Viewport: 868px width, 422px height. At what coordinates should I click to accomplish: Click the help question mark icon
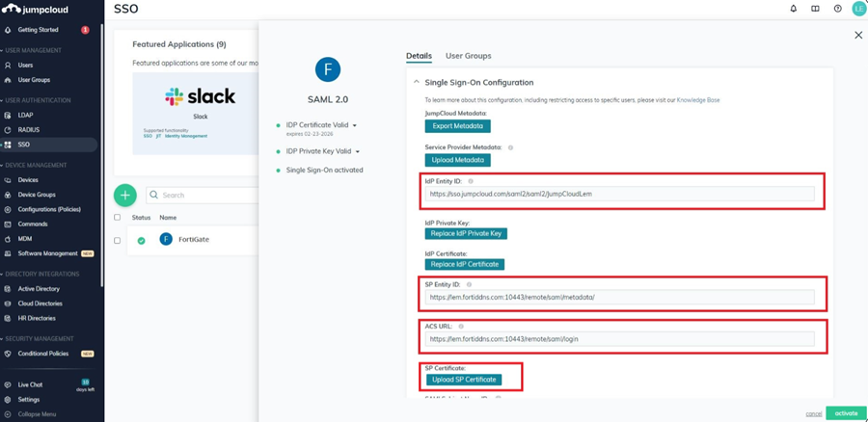(837, 9)
